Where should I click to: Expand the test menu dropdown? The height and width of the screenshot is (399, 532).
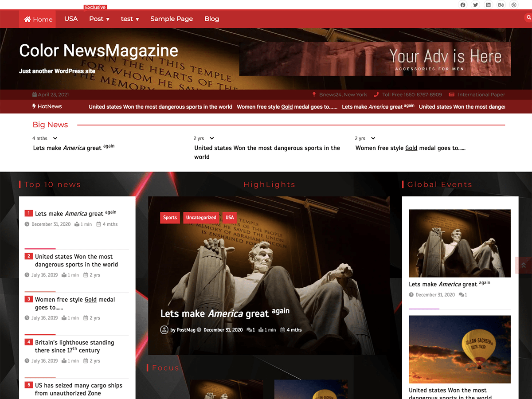click(130, 19)
